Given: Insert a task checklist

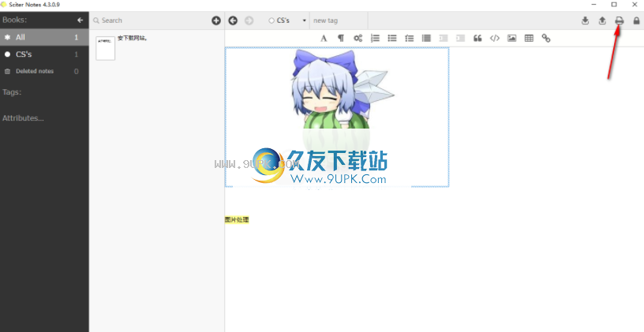Looking at the screenshot, I should click(409, 38).
